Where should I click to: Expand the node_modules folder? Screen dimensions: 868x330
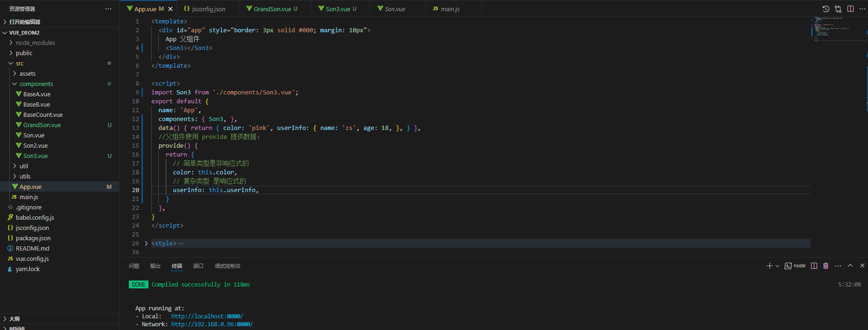(59, 43)
